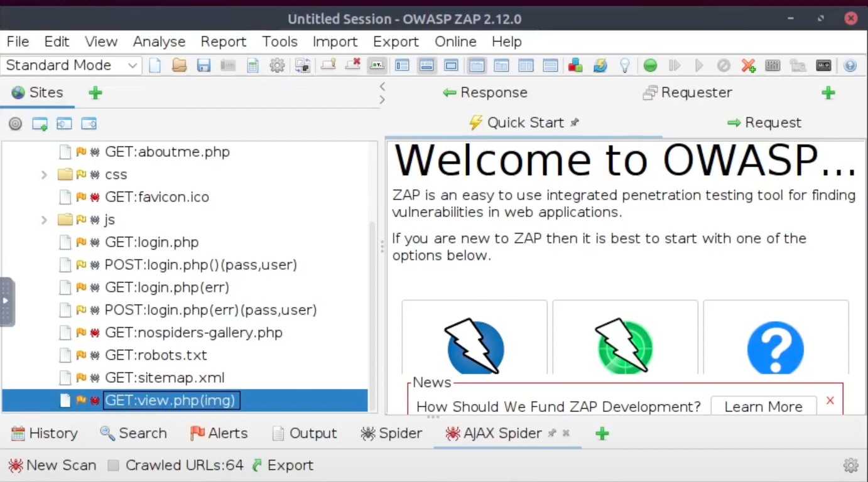This screenshot has width=868, height=482.
Task: Expand the side handle on left edge
Action: coord(7,302)
